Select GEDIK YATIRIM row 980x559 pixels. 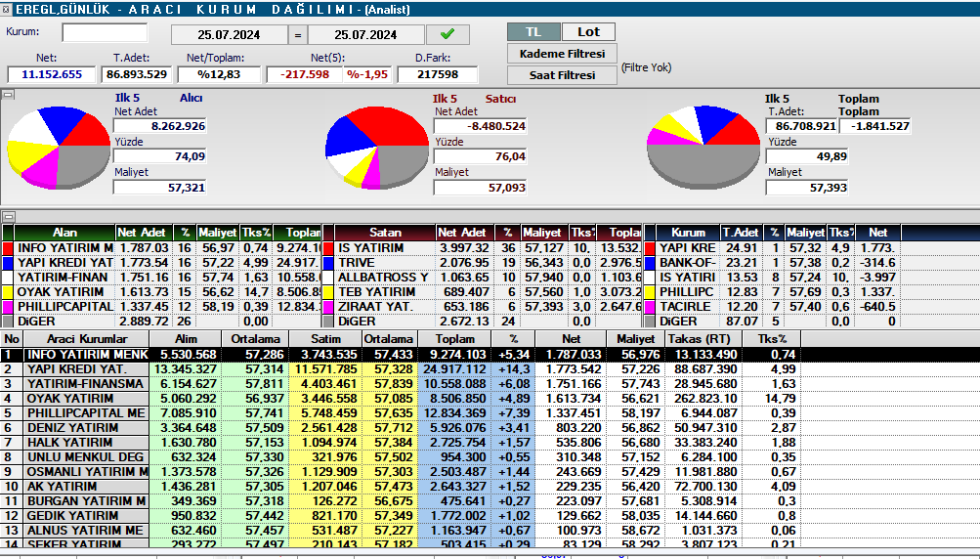point(490,516)
